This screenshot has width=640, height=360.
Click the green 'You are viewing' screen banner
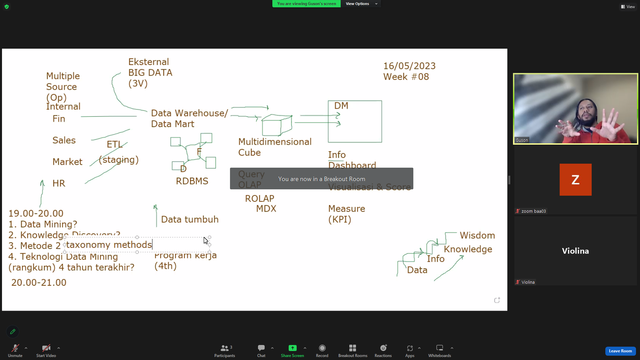click(307, 4)
